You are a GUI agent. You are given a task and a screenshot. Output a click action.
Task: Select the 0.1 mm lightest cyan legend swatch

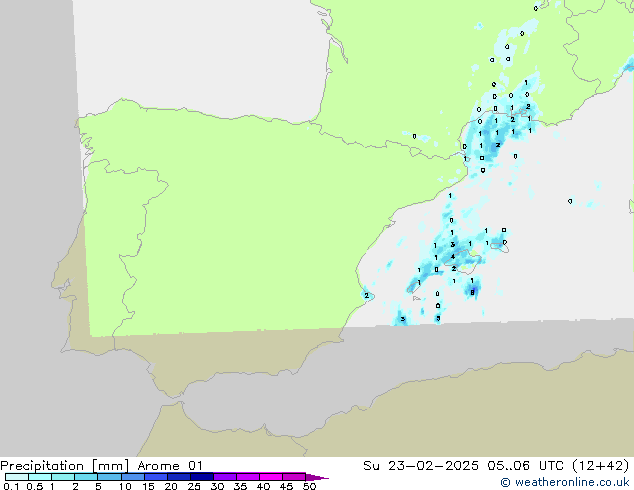tap(17, 477)
